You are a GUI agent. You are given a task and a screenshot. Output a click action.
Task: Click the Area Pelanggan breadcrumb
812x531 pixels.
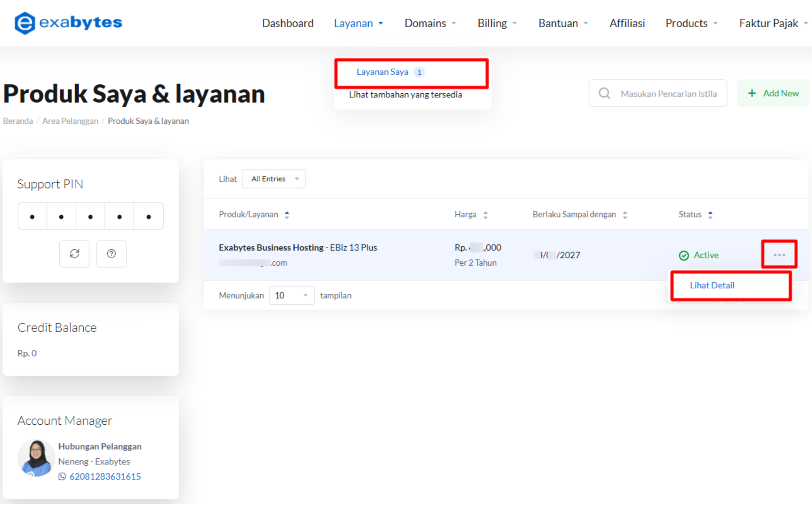coord(70,121)
